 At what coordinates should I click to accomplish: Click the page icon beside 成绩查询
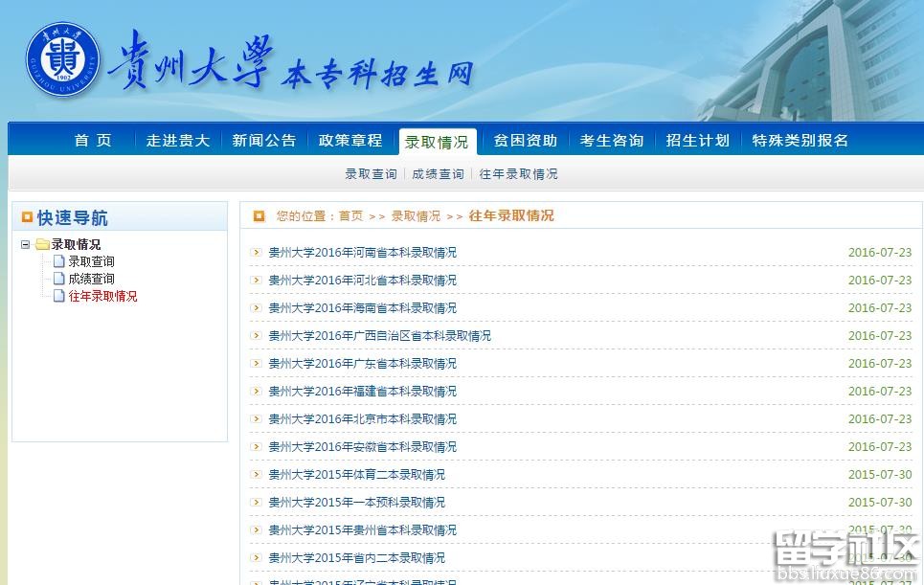(58, 278)
